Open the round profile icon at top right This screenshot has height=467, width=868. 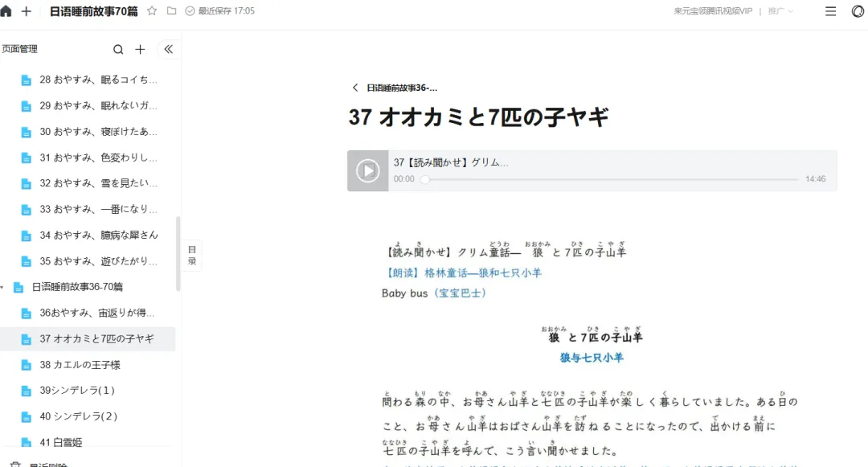pos(858,11)
